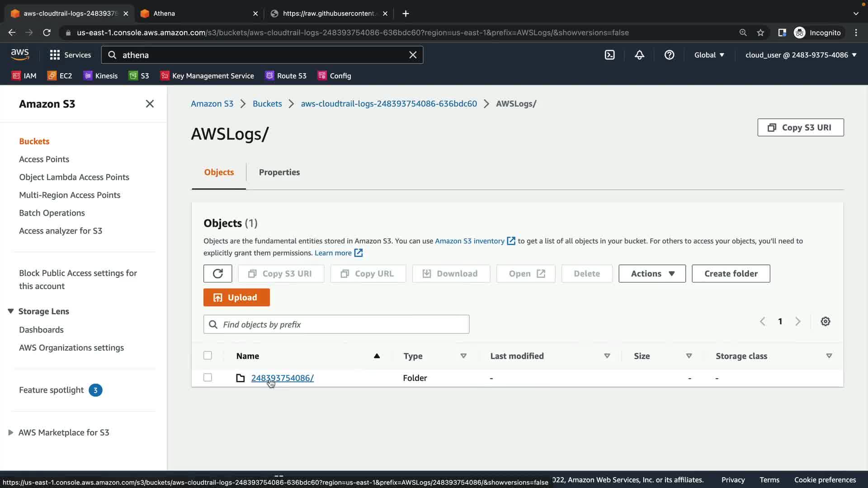
Task: Click the notifications bell icon
Action: click(639, 55)
